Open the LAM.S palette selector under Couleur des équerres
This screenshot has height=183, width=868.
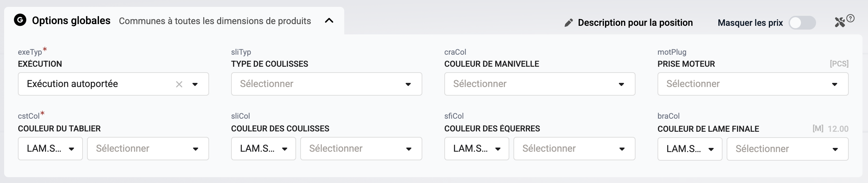coord(477,149)
